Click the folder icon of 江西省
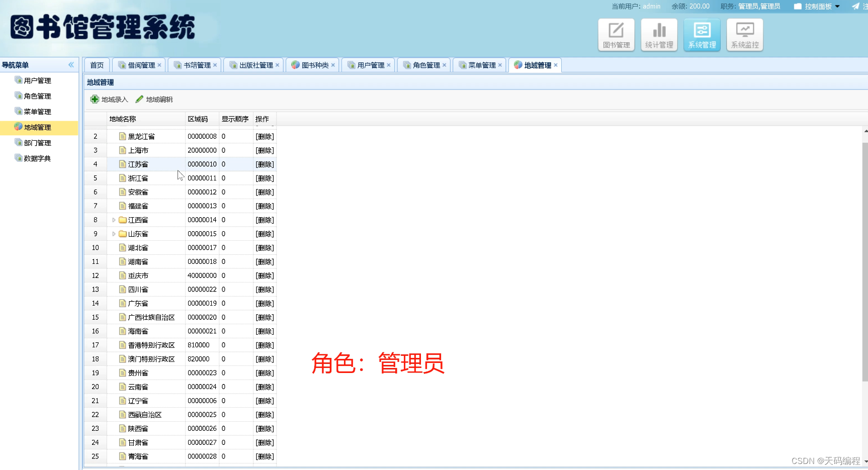 [123, 220]
